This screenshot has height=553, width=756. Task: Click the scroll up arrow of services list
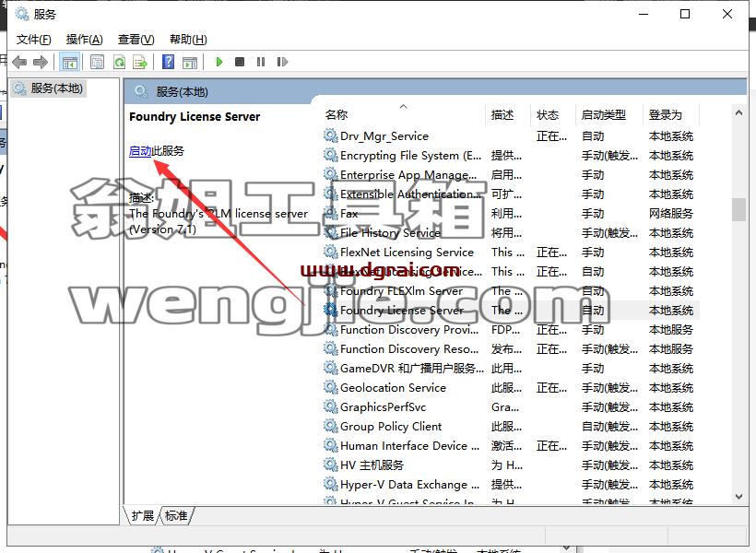pyautogui.click(x=738, y=112)
